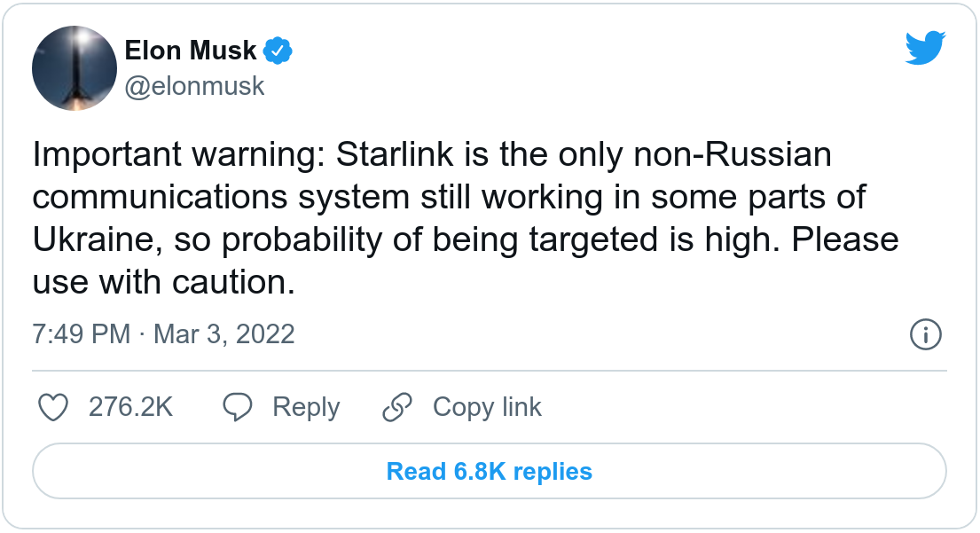Click the 'use with caution.' last line
The image size is (980, 533).
(164, 282)
